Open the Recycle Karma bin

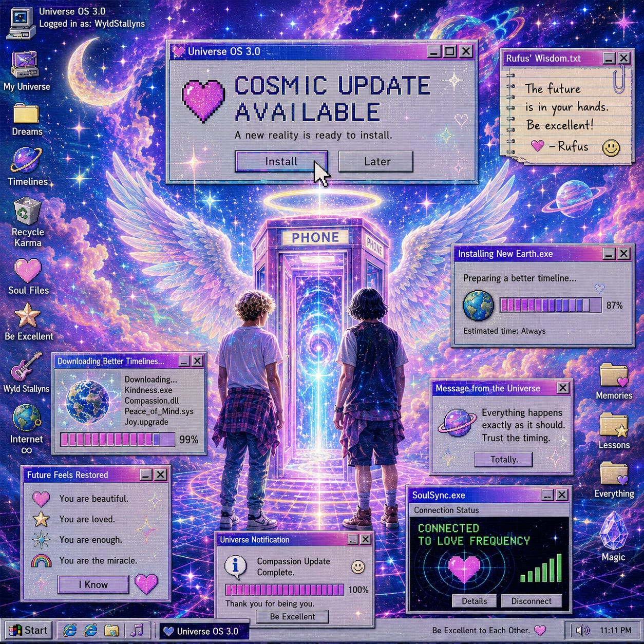coord(27,211)
